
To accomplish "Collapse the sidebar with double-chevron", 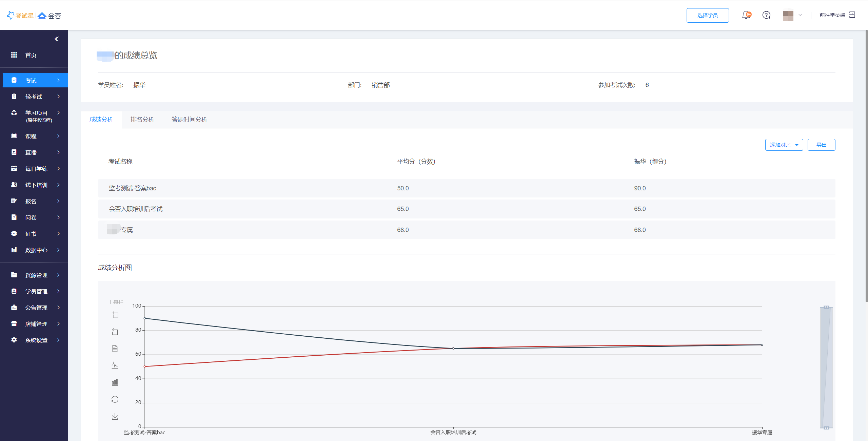I will pyautogui.click(x=57, y=39).
